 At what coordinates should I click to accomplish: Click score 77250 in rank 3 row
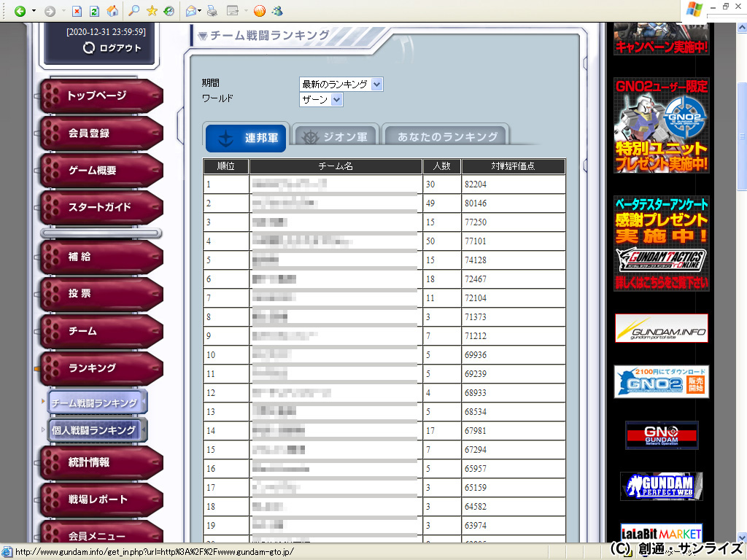476,222
